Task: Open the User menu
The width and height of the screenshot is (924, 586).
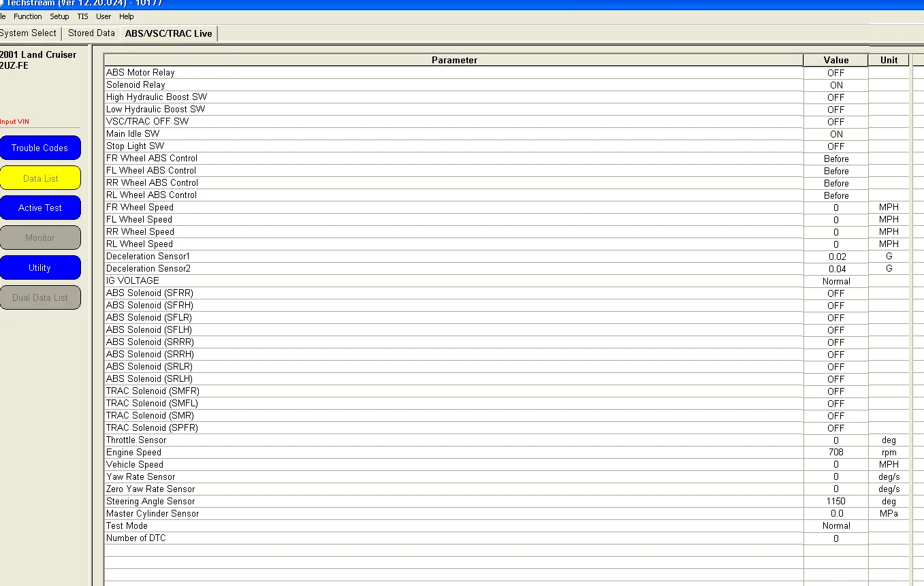Action: tap(103, 16)
